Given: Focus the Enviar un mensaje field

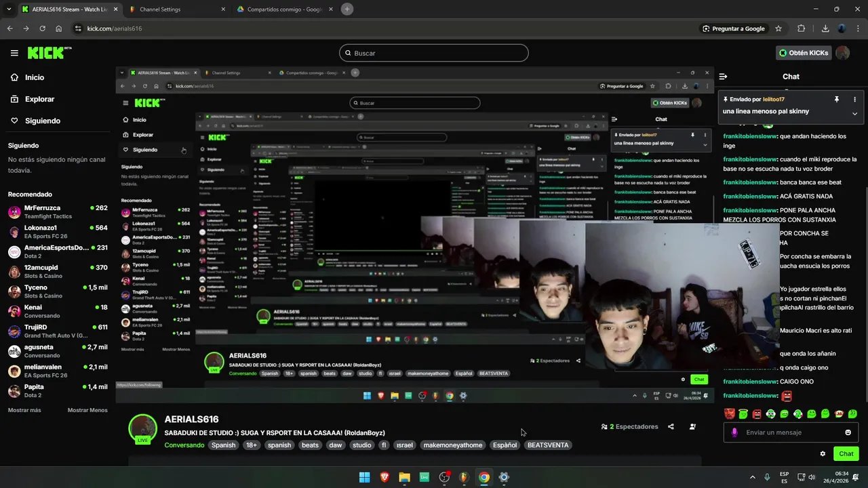Looking at the screenshot, I should [x=792, y=432].
